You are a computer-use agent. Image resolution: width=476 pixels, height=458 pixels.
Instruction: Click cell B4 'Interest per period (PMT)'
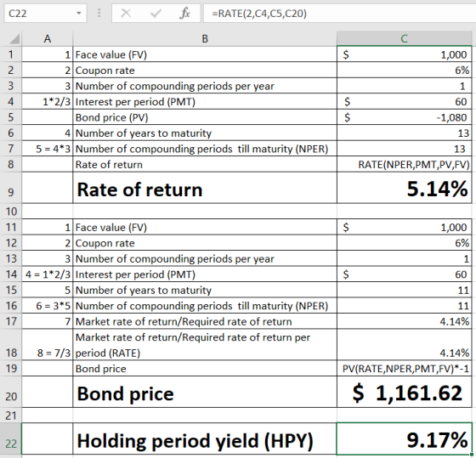(205, 102)
